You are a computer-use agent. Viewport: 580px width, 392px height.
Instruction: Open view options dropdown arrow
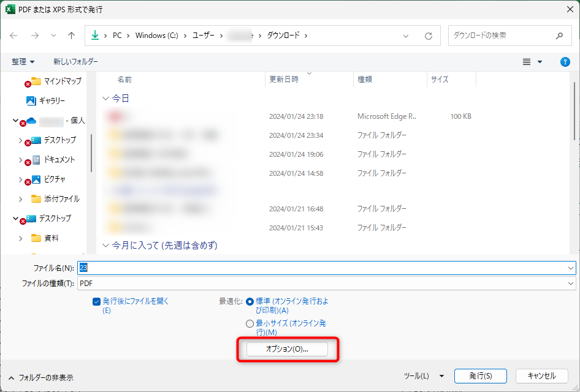pyautogui.click(x=540, y=62)
